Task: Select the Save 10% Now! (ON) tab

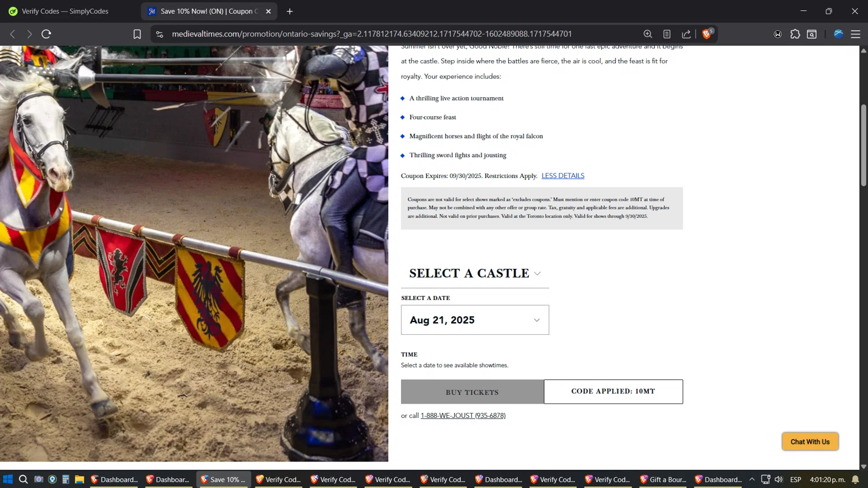Action: pos(203,12)
